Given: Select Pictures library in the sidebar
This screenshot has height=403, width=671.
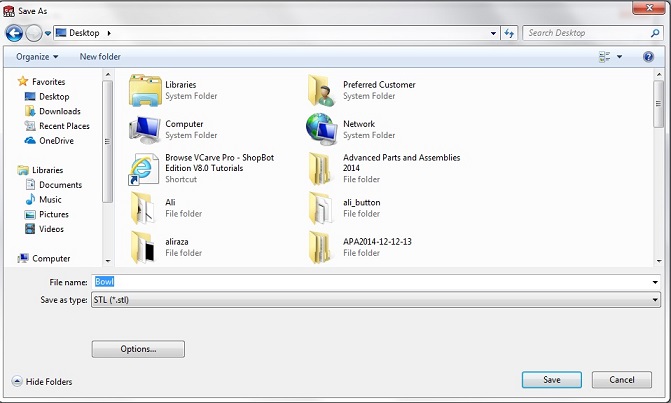Looking at the screenshot, I should coord(47,214).
